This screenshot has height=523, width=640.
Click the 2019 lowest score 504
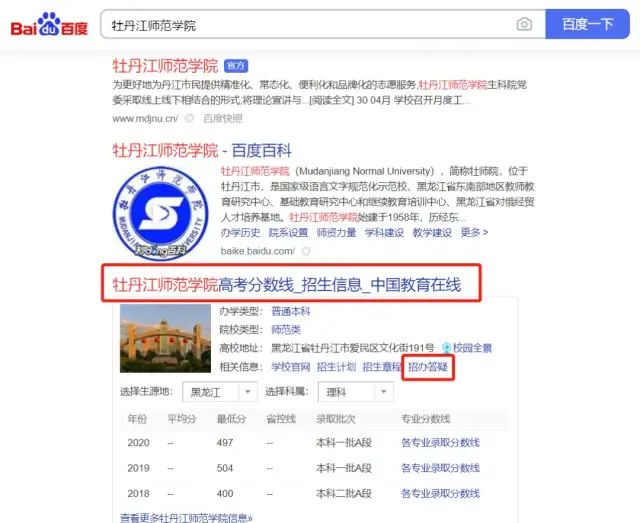click(225, 468)
